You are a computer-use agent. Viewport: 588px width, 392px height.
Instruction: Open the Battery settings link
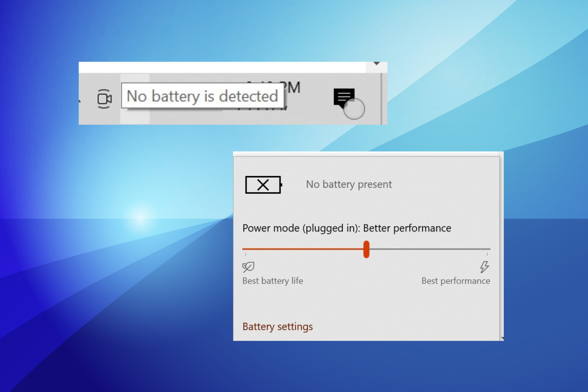(x=277, y=326)
